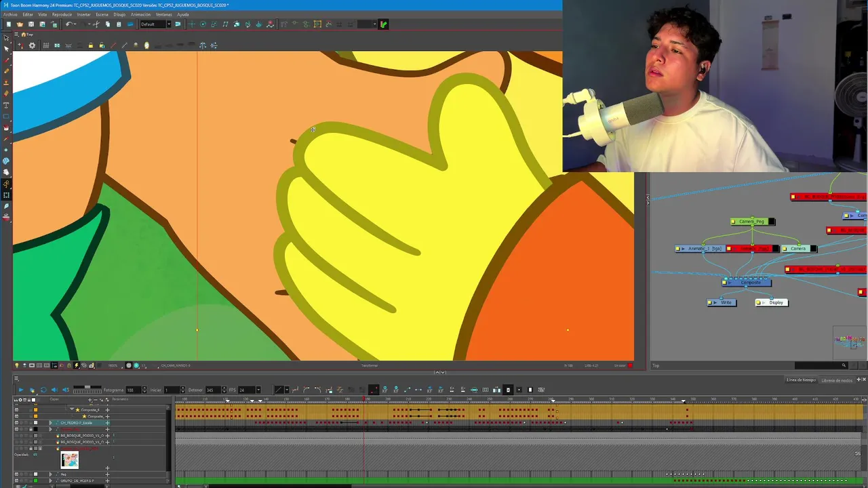Click the Iniciar start frame field
The image size is (868, 488).
click(172, 390)
